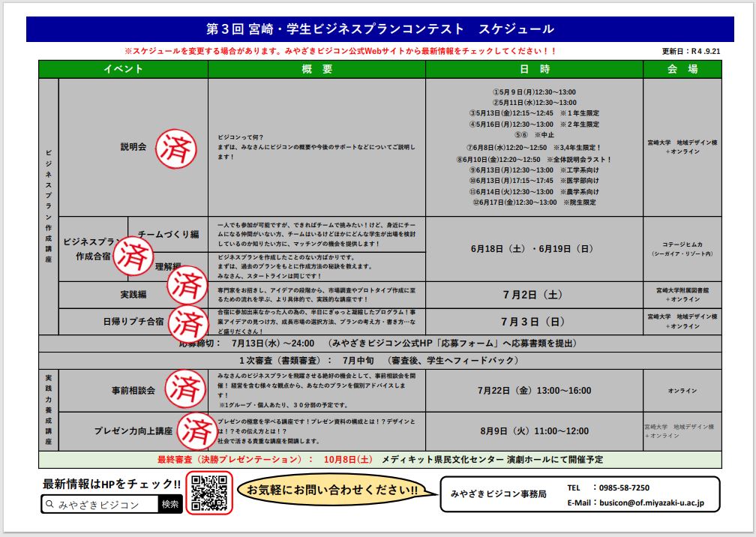
Task: Click the blue title banner スケジュール
Action: [x=380, y=29]
